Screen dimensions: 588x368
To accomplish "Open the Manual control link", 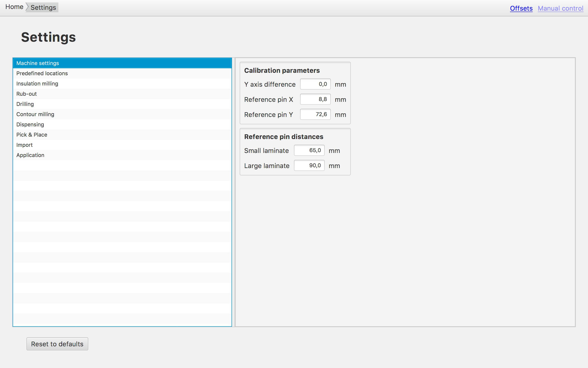I will click(560, 8).
